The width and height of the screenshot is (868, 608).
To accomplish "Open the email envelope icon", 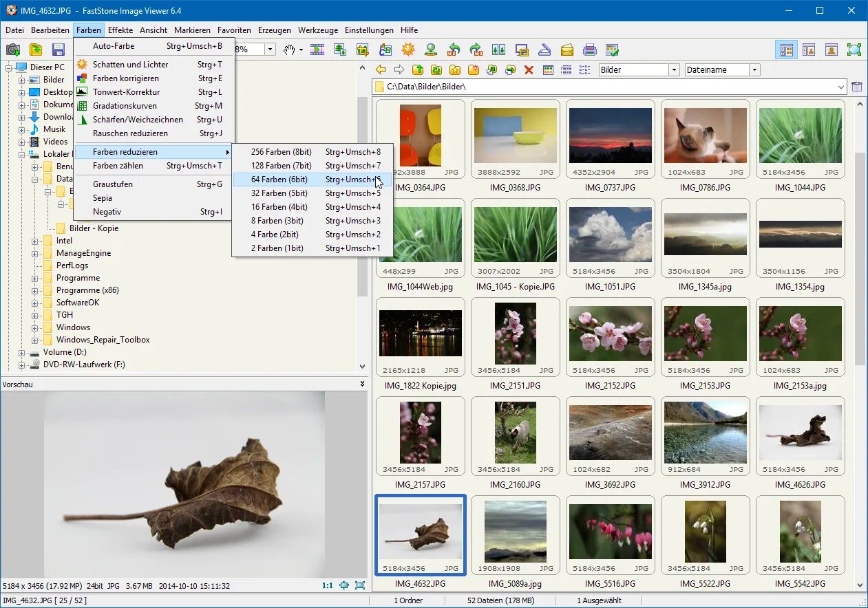I will pos(567,50).
